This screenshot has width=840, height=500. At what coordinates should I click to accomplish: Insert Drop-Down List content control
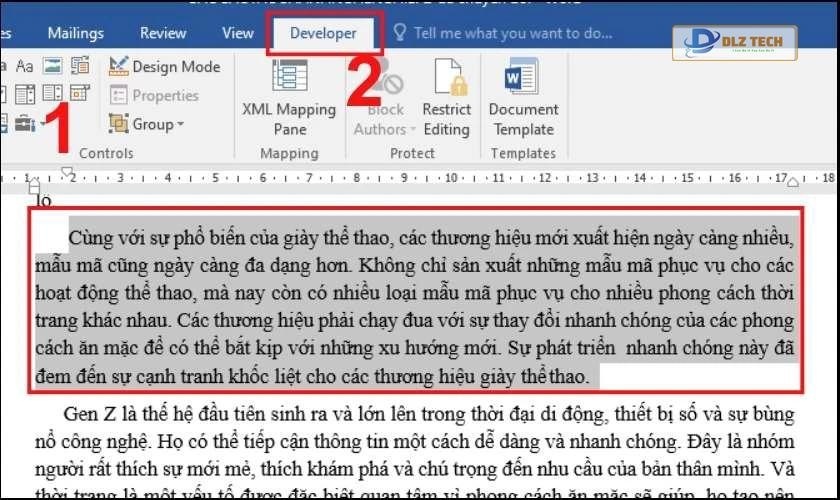(52, 95)
